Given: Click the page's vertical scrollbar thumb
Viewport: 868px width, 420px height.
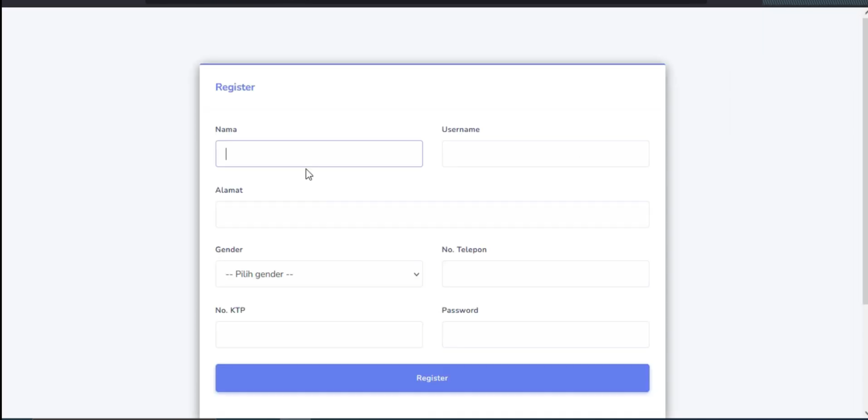Looking at the screenshot, I should (865, 161).
